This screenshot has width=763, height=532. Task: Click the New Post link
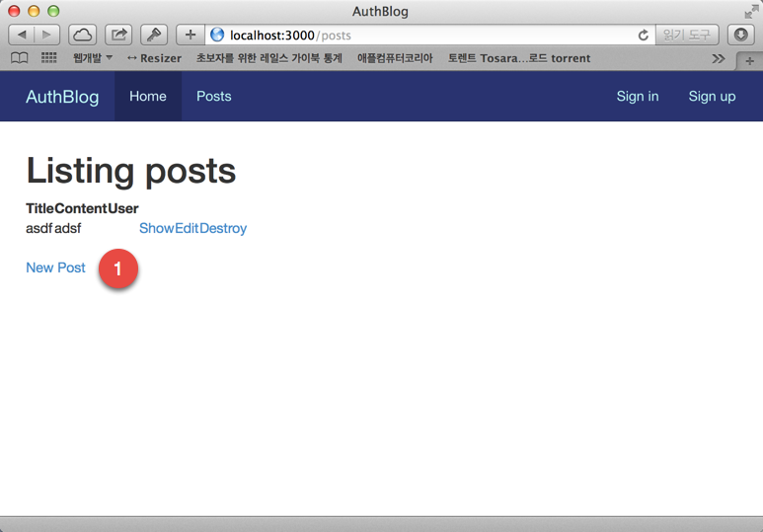point(55,267)
